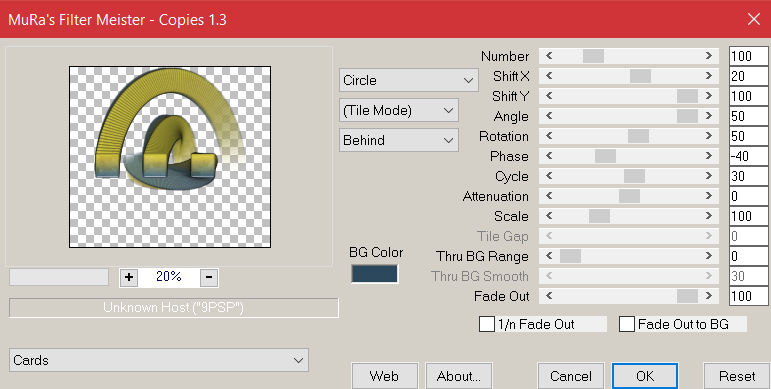The height and width of the screenshot is (389, 771).
Task: Click the Rotation slider thumb
Action: tap(638, 136)
